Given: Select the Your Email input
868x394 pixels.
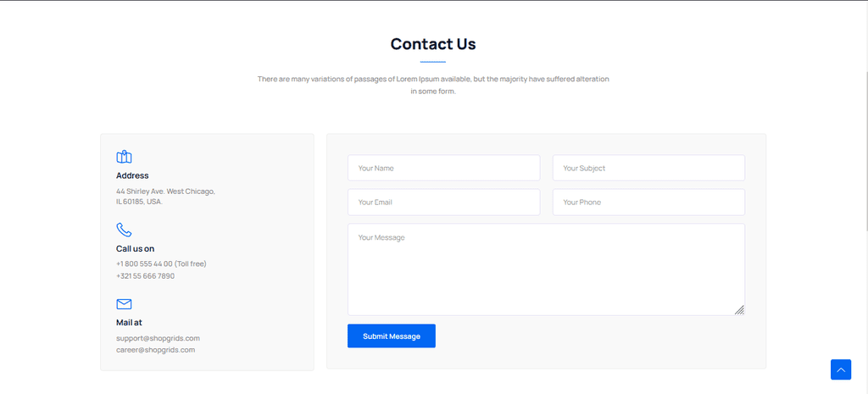Looking at the screenshot, I should pos(443,203).
